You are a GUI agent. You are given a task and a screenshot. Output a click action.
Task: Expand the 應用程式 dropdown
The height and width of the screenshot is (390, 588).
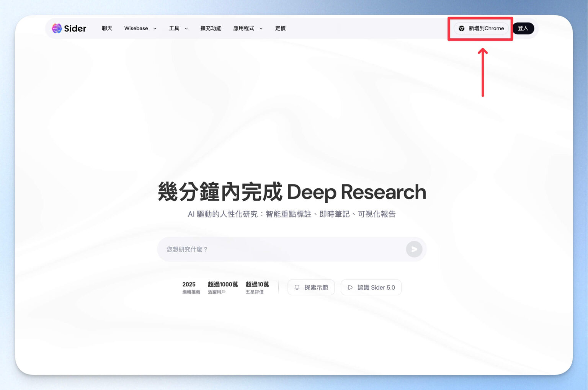tap(248, 28)
